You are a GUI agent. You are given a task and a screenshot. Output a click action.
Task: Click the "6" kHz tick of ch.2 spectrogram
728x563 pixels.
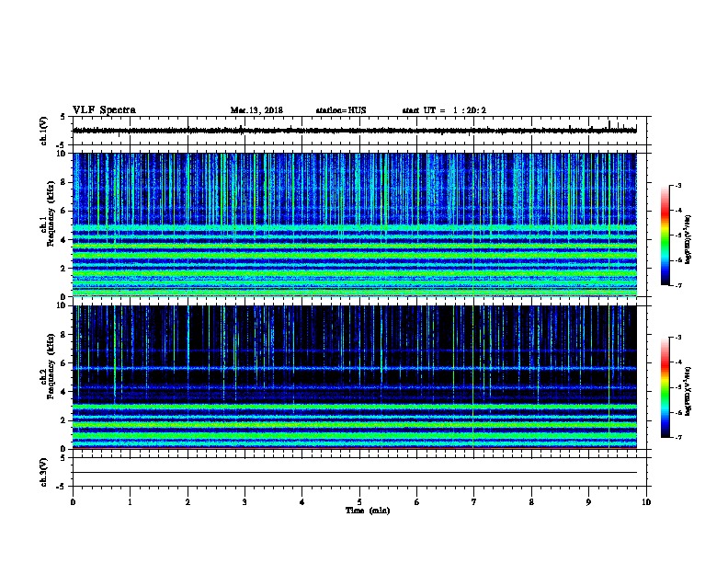point(64,363)
